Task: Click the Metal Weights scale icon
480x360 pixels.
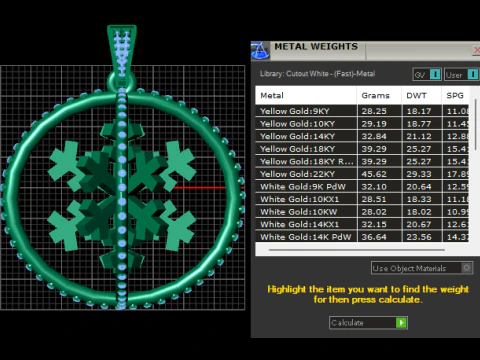Action: click(x=260, y=51)
